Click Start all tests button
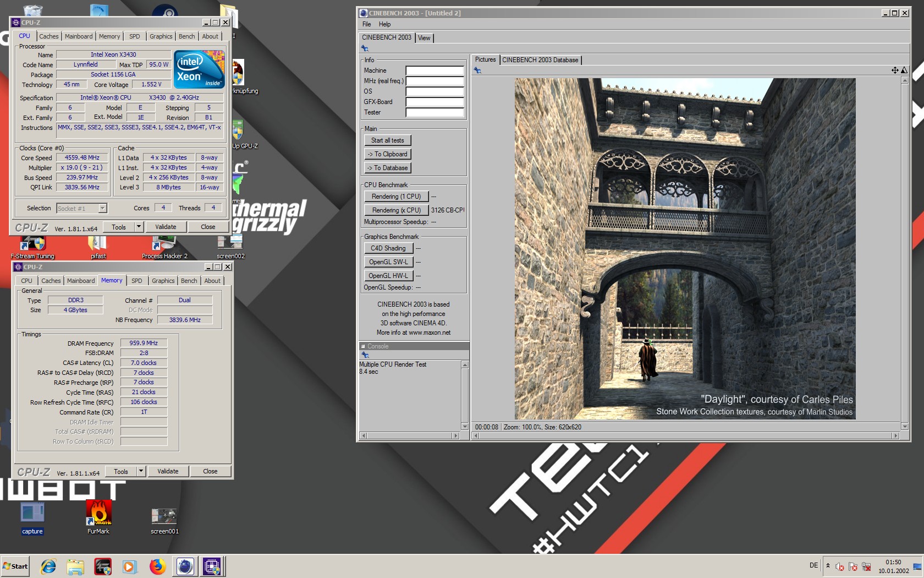 [388, 140]
